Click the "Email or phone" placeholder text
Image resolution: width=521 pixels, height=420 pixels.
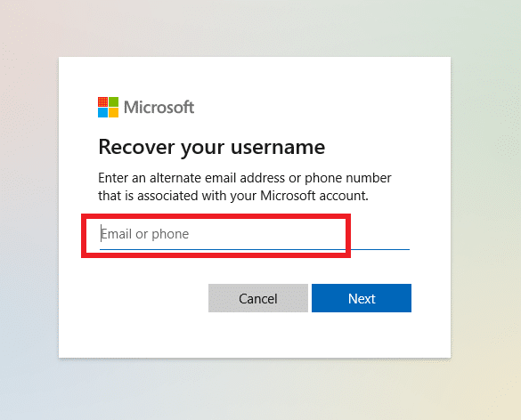tap(145, 234)
